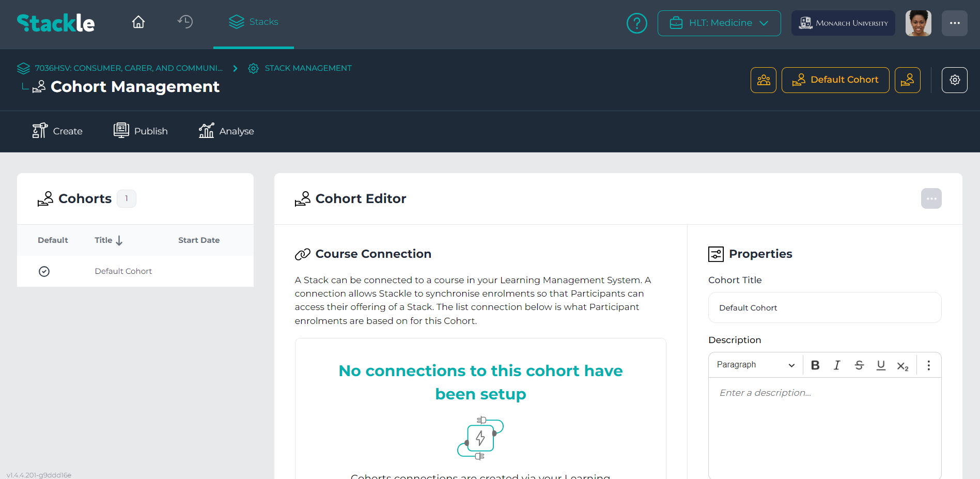Enable italic formatting for description
Image resolution: width=980 pixels, height=479 pixels.
[837, 365]
